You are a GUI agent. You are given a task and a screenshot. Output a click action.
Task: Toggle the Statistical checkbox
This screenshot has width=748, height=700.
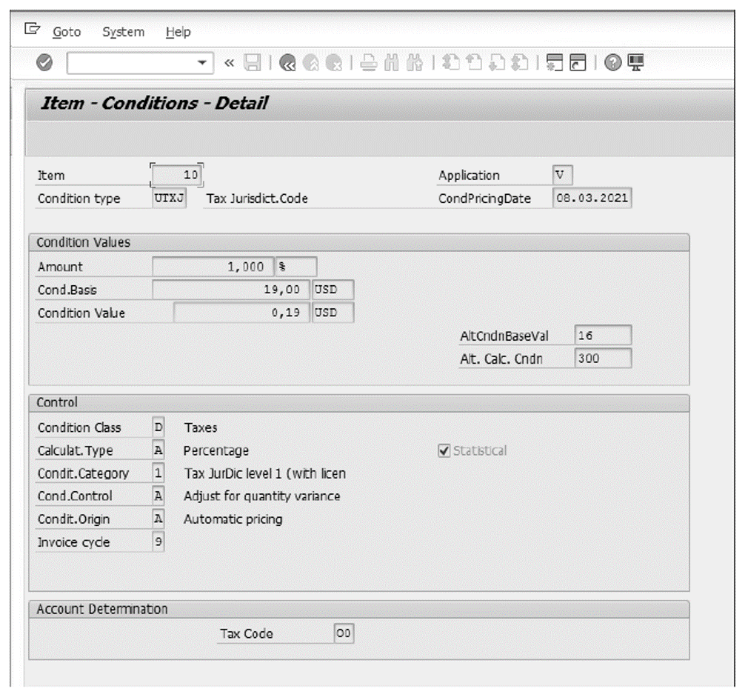[x=442, y=450]
